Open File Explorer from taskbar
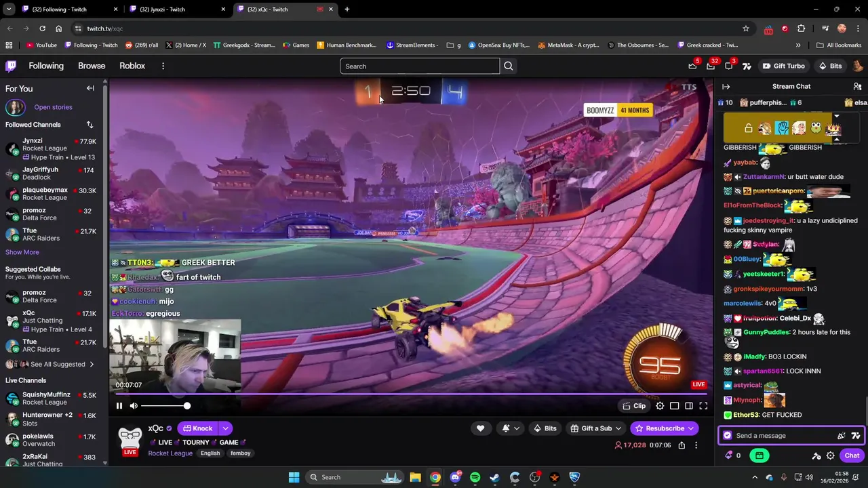 click(x=415, y=477)
